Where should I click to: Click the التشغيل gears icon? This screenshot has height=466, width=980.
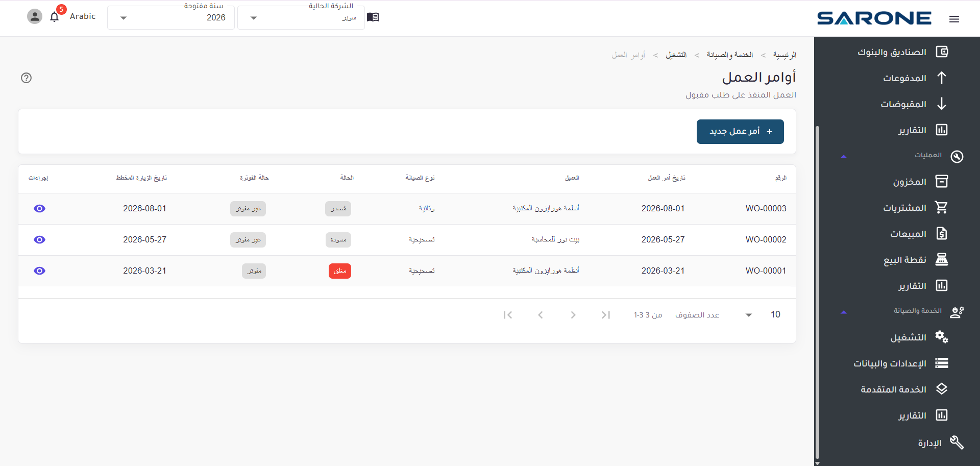(942, 337)
